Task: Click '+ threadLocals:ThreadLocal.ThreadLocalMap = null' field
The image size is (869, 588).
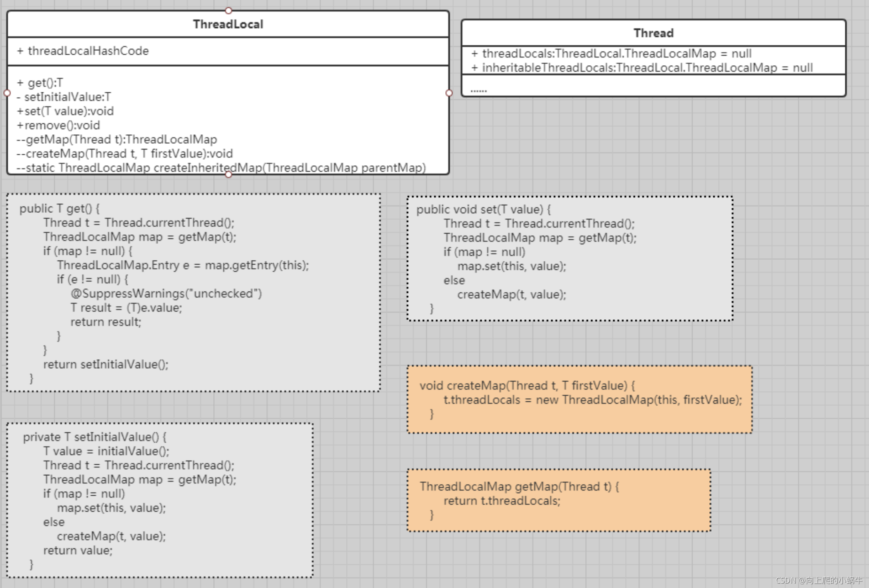Action: pyautogui.click(x=611, y=53)
